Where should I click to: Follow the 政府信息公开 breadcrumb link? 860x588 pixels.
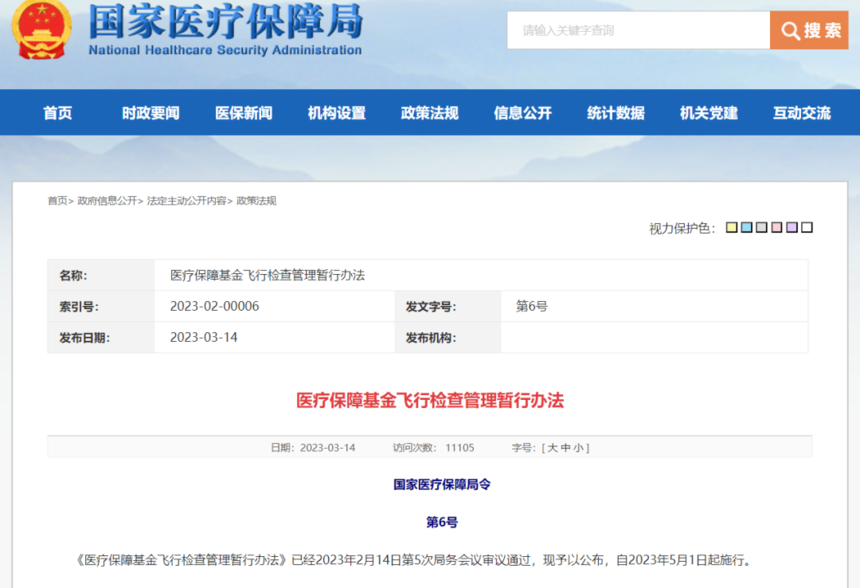(x=107, y=201)
